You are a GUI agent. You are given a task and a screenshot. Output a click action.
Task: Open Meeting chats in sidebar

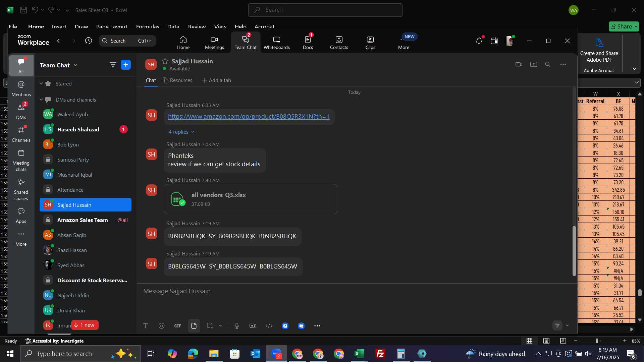coord(21,160)
